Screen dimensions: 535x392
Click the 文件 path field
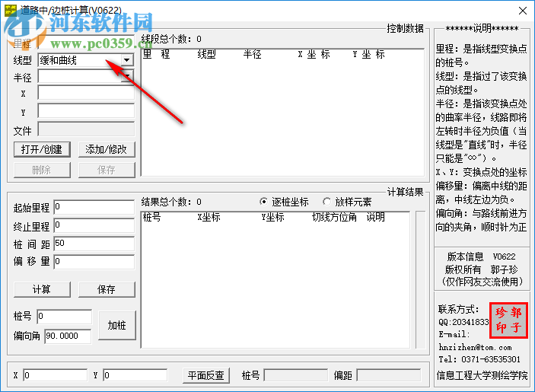[x=86, y=129]
